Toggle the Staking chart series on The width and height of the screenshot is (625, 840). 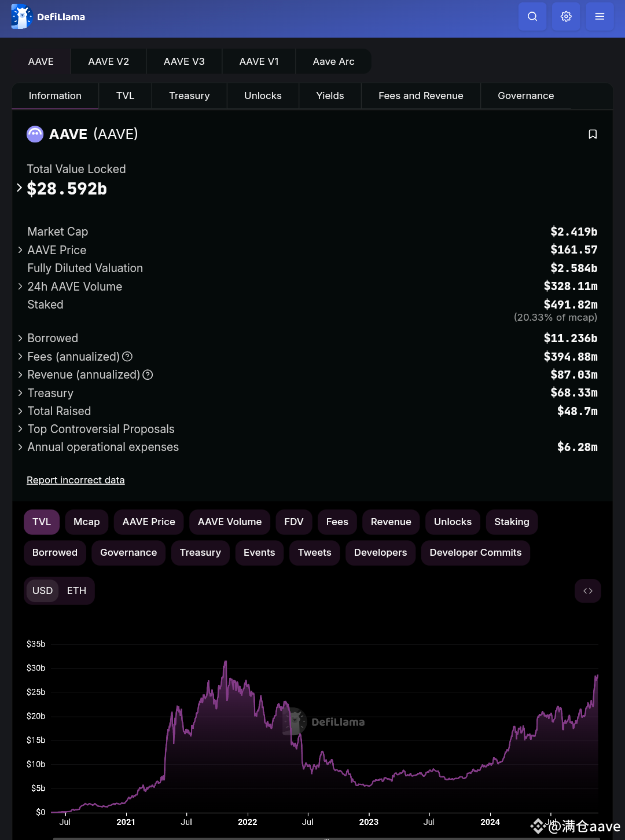(x=511, y=522)
